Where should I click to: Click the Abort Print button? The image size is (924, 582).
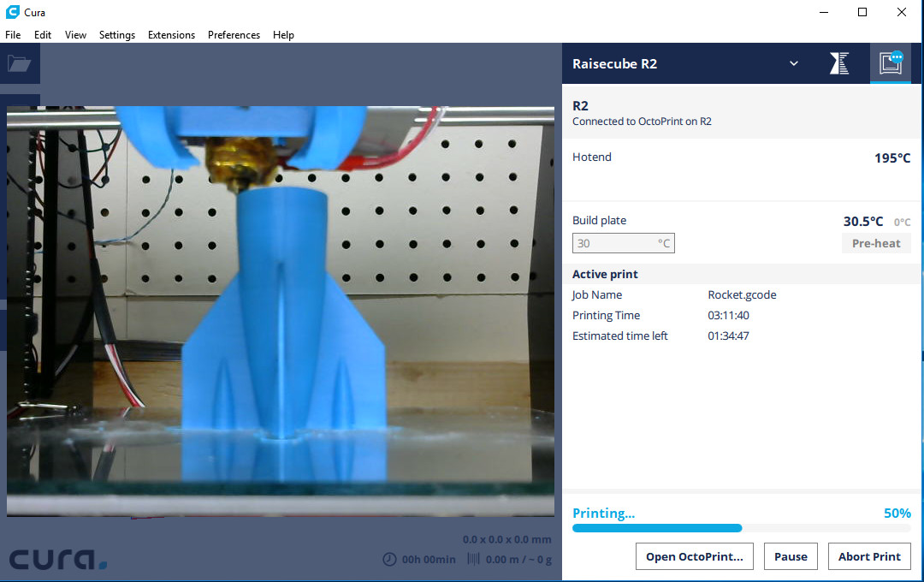pos(869,556)
